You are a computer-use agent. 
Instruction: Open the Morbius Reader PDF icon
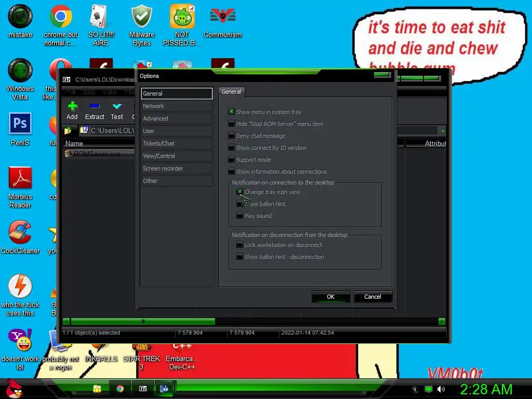(x=20, y=187)
